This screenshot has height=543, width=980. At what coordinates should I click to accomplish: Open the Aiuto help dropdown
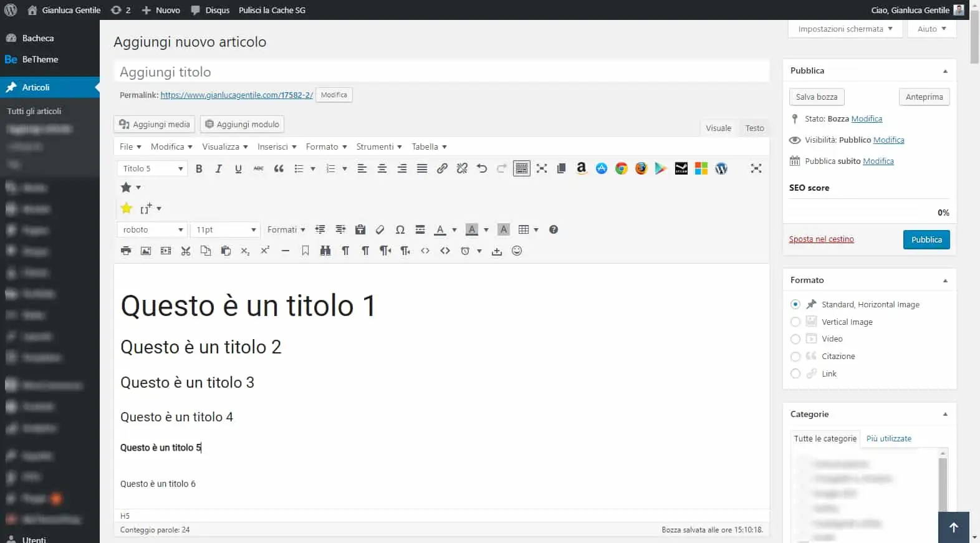931,29
